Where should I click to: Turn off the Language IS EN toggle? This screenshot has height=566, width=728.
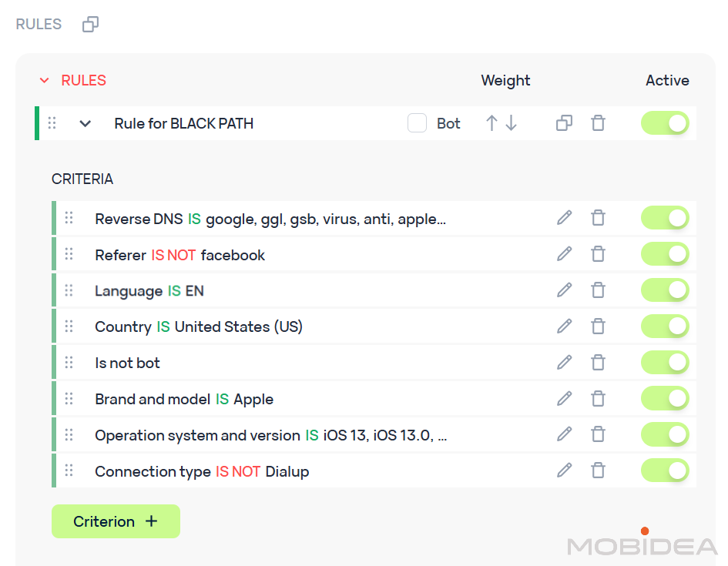click(665, 290)
